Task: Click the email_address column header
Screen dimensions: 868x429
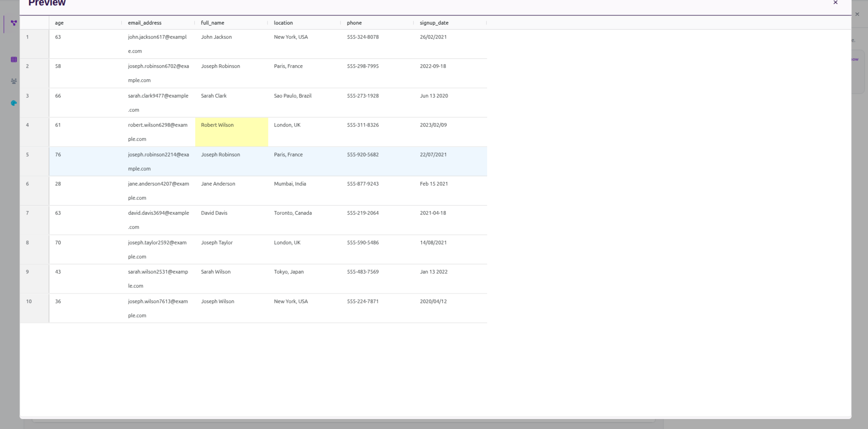Action: (159, 23)
